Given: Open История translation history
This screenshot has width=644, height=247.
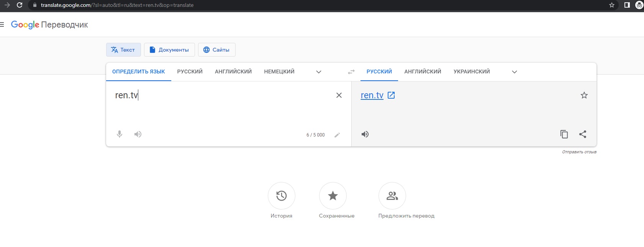Looking at the screenshot, I should (x=282, y=196).
